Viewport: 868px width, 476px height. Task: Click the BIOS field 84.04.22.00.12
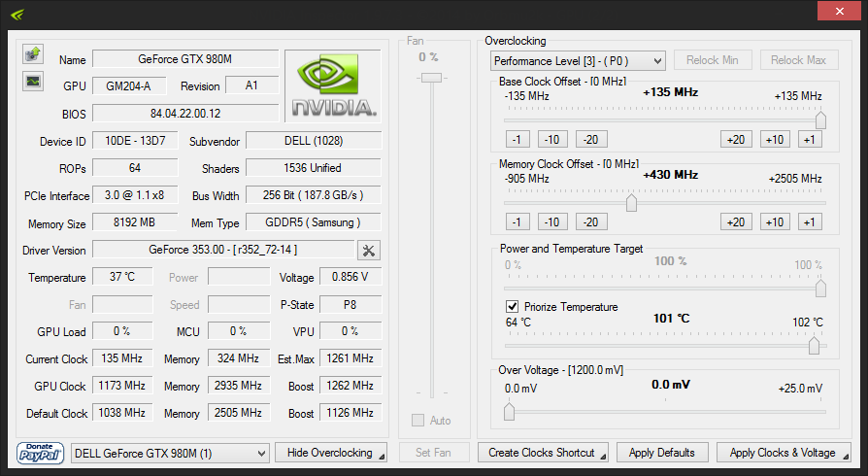(185, 113)
